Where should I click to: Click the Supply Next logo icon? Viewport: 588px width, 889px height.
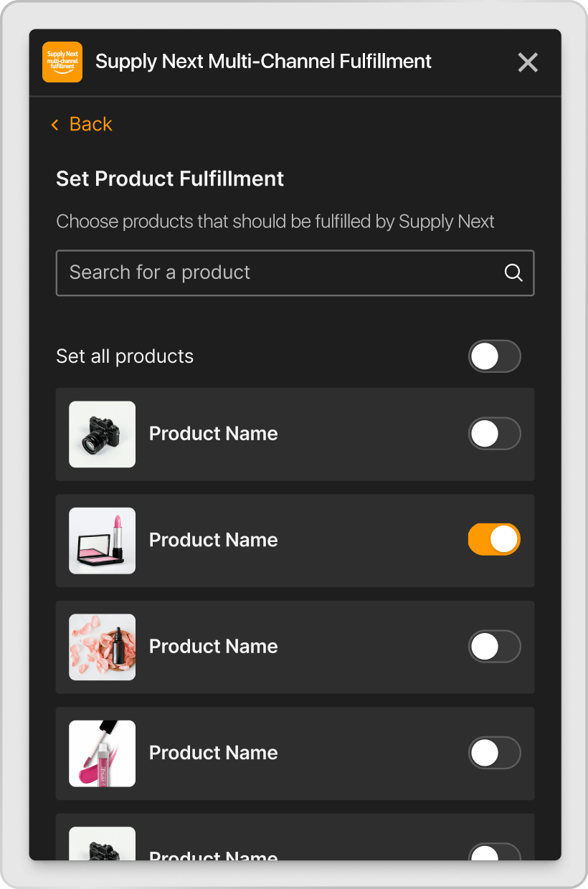[x=62, y=62]
